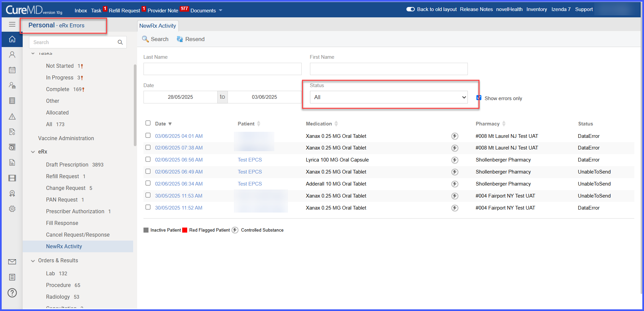Open the Inbox menu item

[81, 11]
